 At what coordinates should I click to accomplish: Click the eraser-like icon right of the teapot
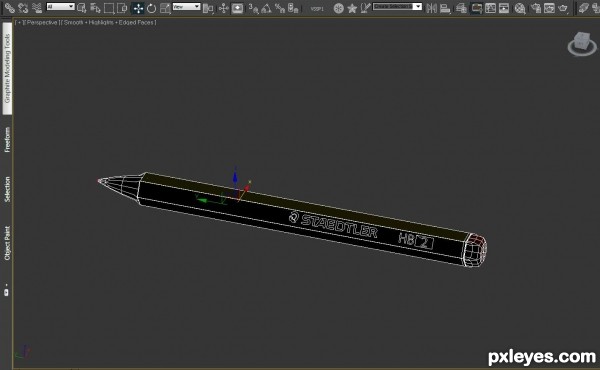click(584, 8)
